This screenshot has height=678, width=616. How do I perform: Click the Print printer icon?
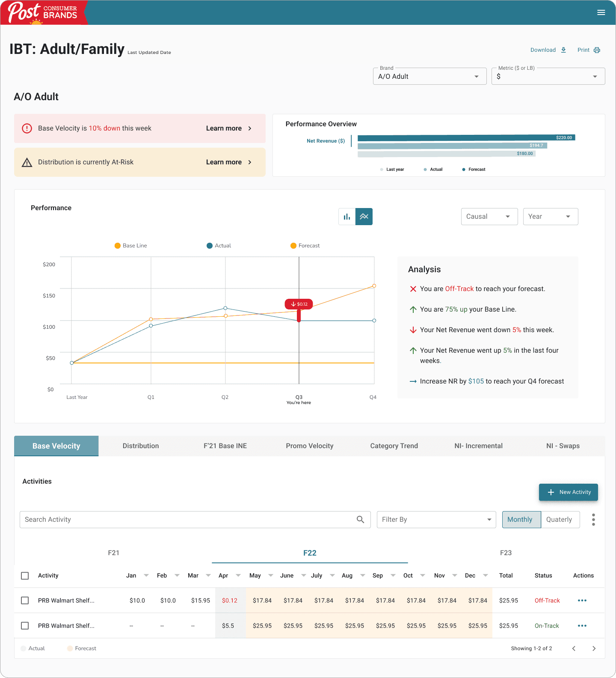point(597,50)
